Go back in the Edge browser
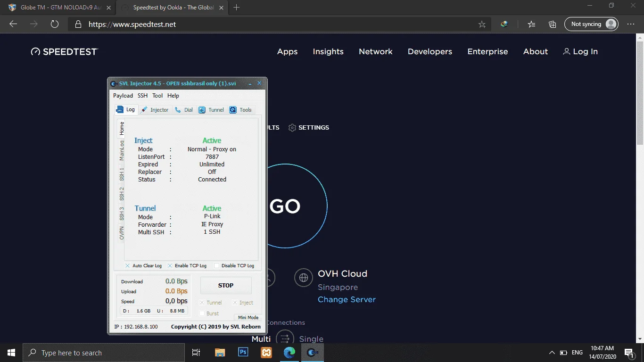The width and height of the screenshot is (644, 362). click(x=13, y=24)
